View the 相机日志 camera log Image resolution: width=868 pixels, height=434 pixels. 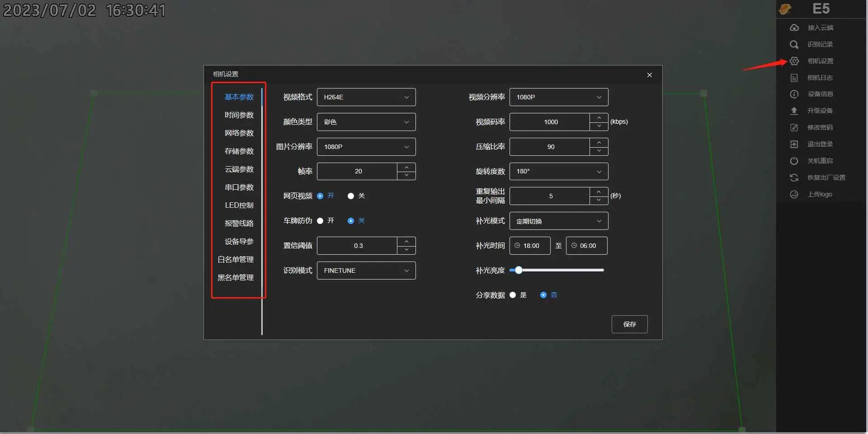[820, 78]
